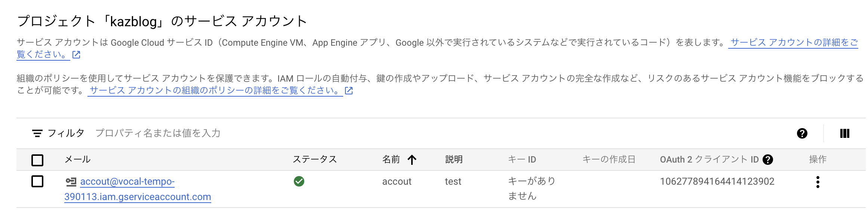The height and width of the screenshot is (224, 868).
Task: Click the filter list icon
Action: coord(37,133)
